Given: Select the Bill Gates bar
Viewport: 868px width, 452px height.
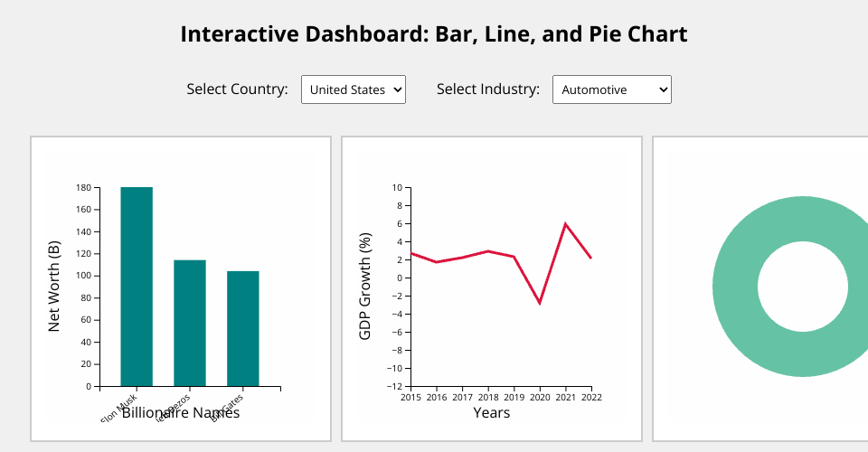Looking at the screenshot, I should tap(242, 328).
